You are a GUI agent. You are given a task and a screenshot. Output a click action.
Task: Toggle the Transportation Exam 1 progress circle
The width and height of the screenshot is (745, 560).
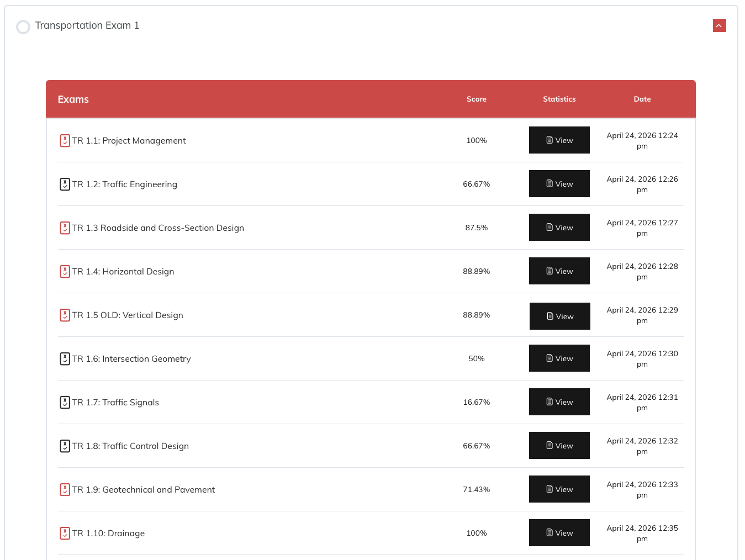pyautogui.click(x=23, y=27)
